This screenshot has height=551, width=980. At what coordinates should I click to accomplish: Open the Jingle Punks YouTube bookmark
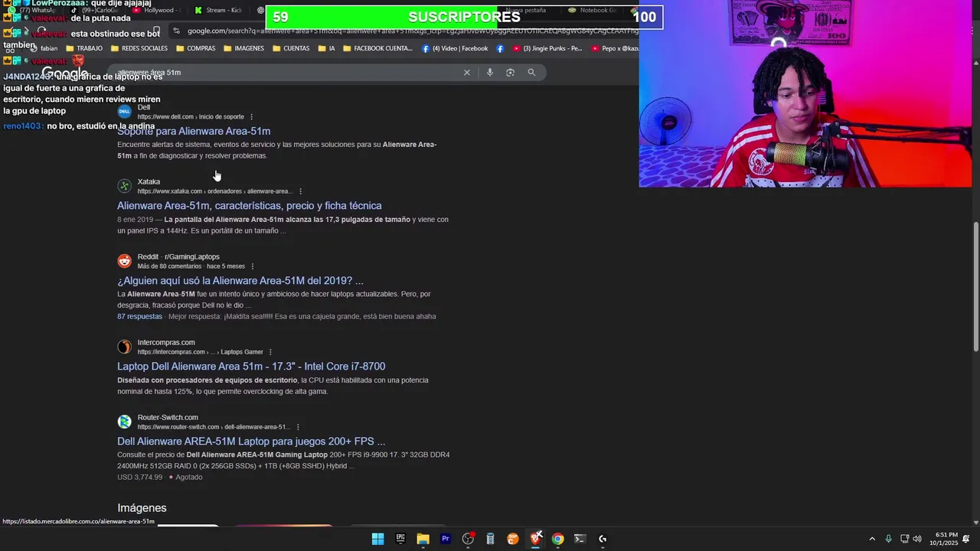(x=547, y=48)
